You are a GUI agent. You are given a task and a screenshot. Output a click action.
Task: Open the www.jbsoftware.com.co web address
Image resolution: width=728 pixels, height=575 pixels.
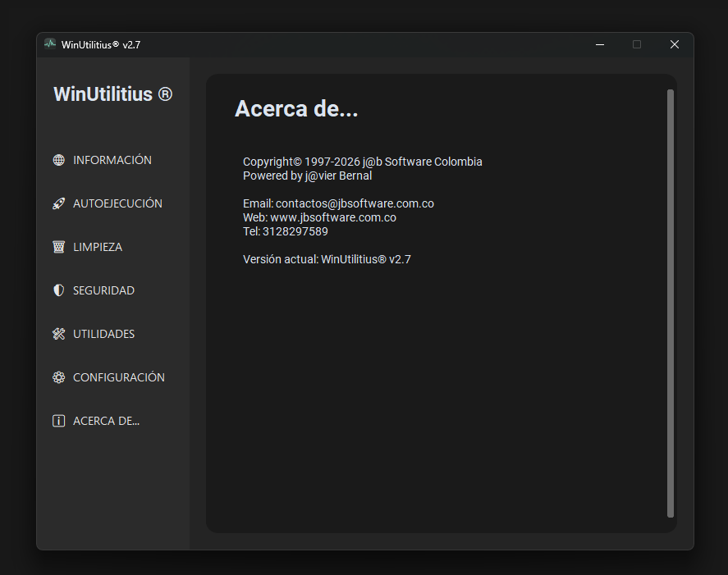tap(333, 217)
